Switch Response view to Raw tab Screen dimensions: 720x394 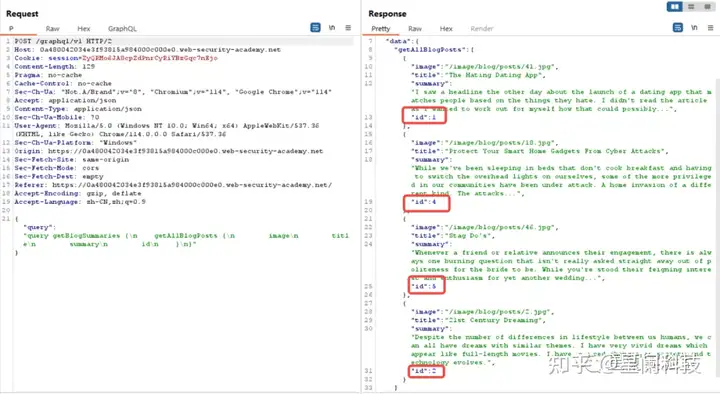tap(415, 28)
